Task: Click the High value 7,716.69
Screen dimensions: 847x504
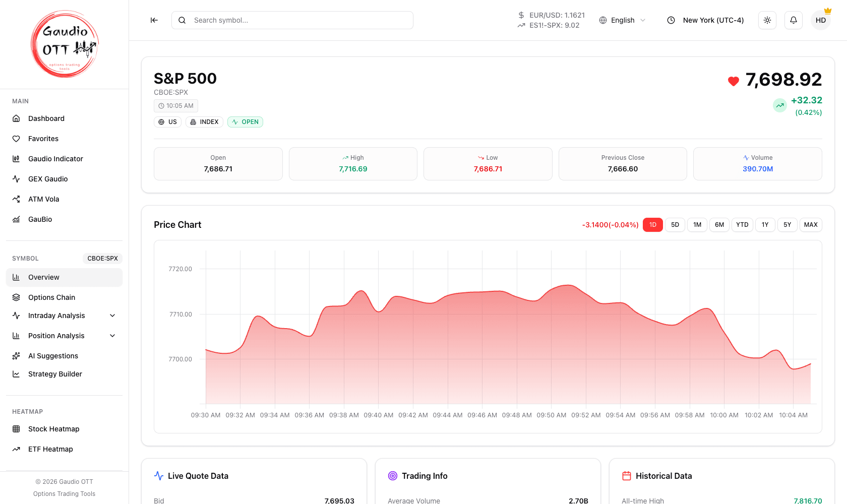Action: [353, 169]
